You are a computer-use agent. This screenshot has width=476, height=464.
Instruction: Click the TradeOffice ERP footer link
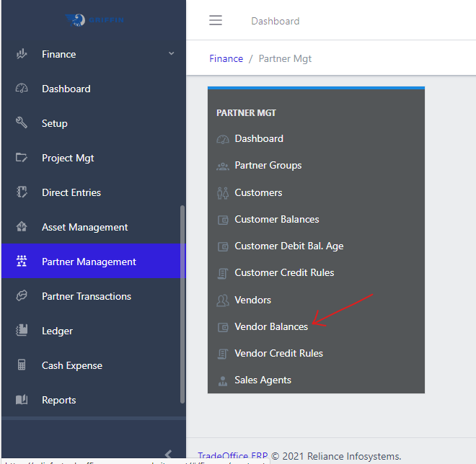[233, 456]
